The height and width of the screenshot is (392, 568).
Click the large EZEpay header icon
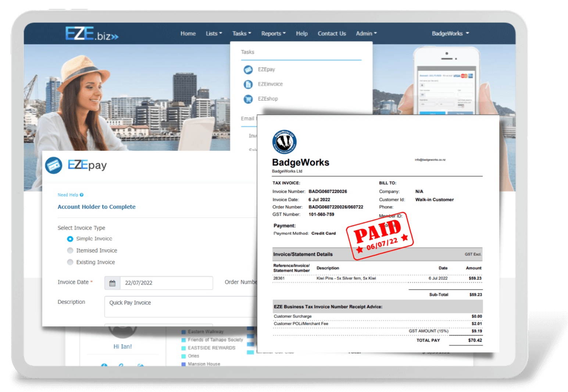(x=54, y=165)
